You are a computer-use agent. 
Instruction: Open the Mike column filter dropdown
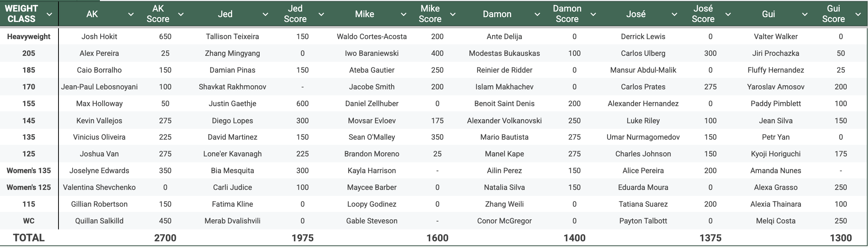coord(403,14)
